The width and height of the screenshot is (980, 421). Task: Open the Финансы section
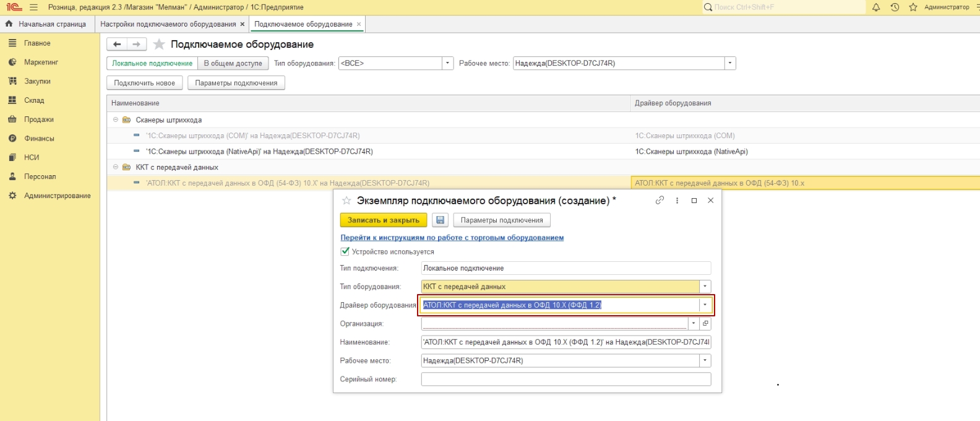(39, 139)
